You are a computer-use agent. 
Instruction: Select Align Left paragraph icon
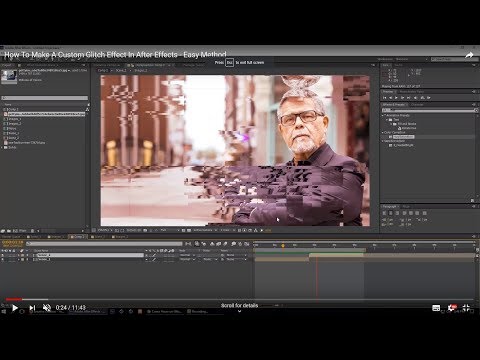384,213
